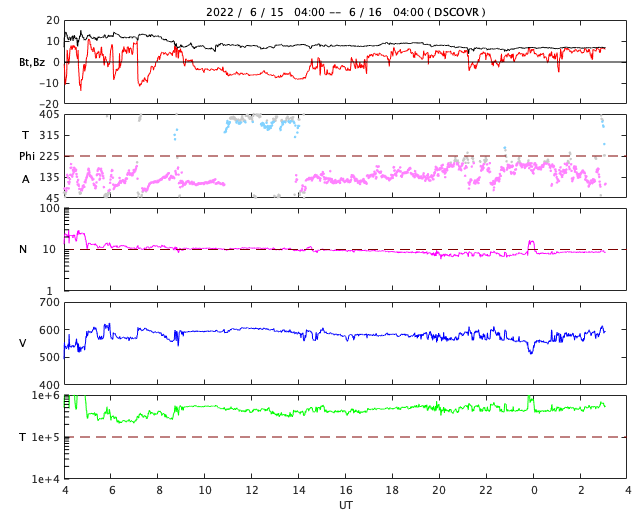Click the 225 tick in the Phi panel
This screenshot has height=512, width=640.
[49, 156]
